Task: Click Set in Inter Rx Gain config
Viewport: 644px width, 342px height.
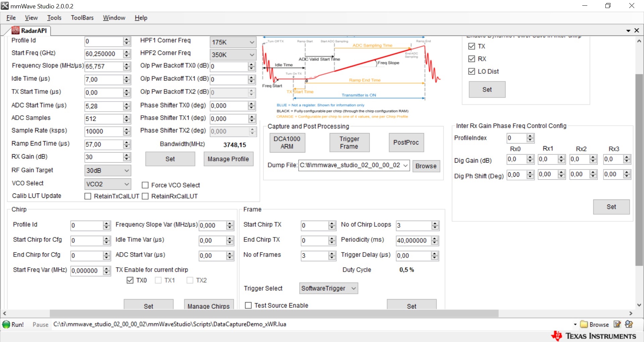Action: coord(611,207)
